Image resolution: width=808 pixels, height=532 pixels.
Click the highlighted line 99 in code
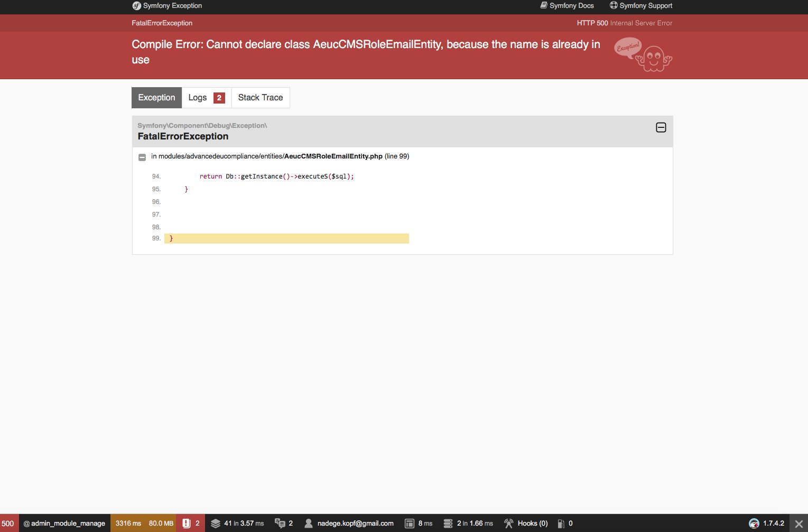(286, 239)
